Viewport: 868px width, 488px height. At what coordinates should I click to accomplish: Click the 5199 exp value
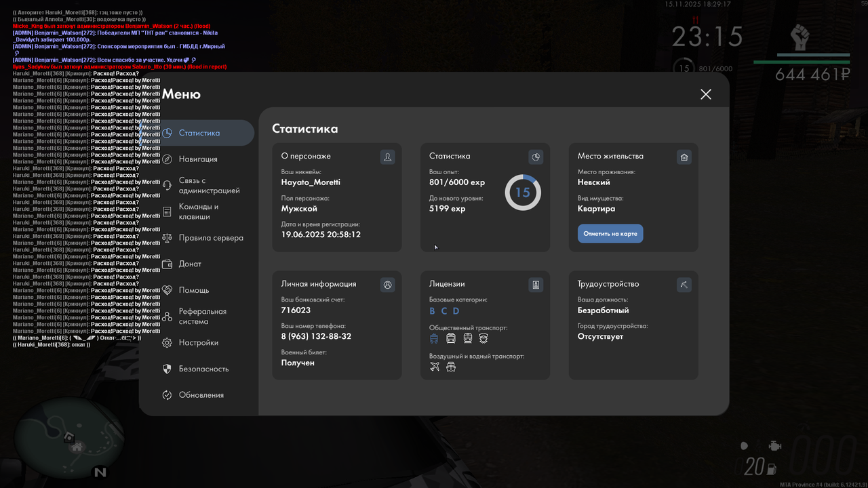coord(448,209)
